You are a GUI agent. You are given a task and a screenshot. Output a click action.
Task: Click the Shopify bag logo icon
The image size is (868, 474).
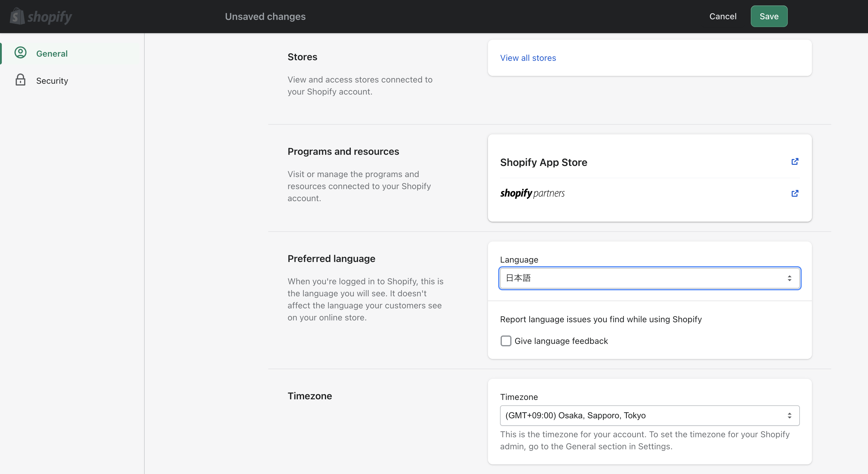point(17,16)
